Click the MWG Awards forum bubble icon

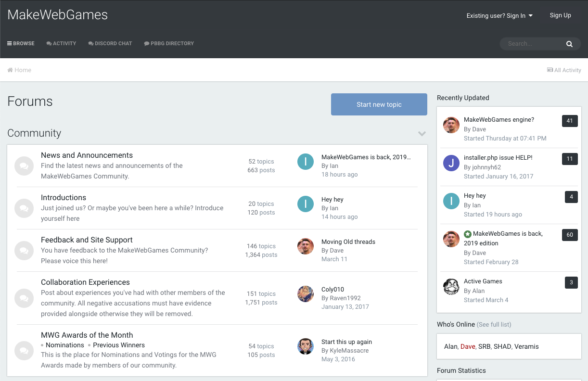[x=24, y=351]
